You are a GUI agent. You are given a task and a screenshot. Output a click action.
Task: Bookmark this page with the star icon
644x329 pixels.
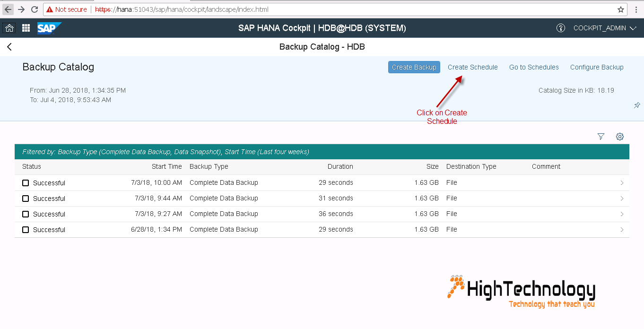click(621, 9)
